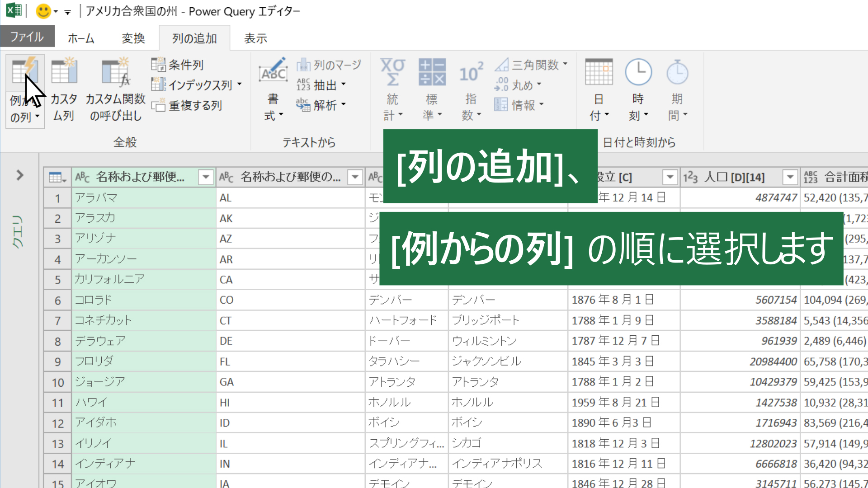
Task: Switch to the ホーム tab
Action: tap(81, 38)
